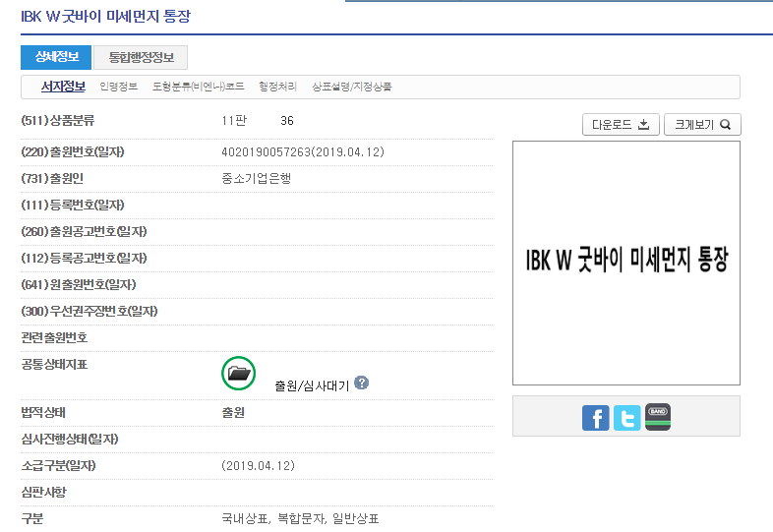The image size is (773, 532).
Task: Click the 심판사항 label
Action: pos(43,492)
